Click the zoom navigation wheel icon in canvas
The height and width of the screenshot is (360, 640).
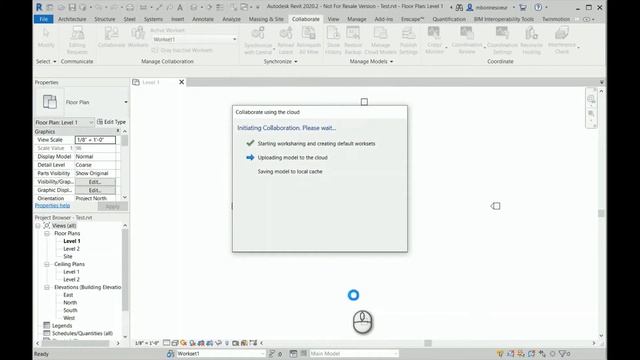point(591,99)
